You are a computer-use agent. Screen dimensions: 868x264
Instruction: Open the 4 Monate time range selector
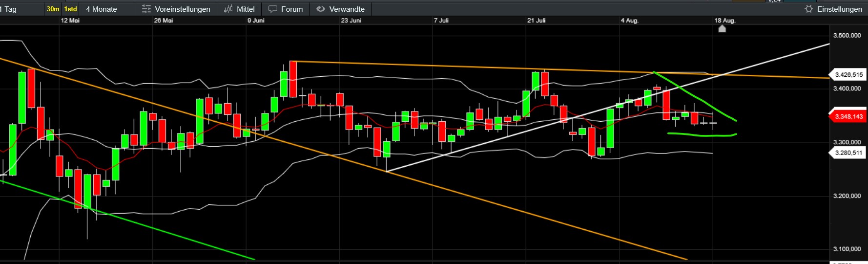pos(102,9)
